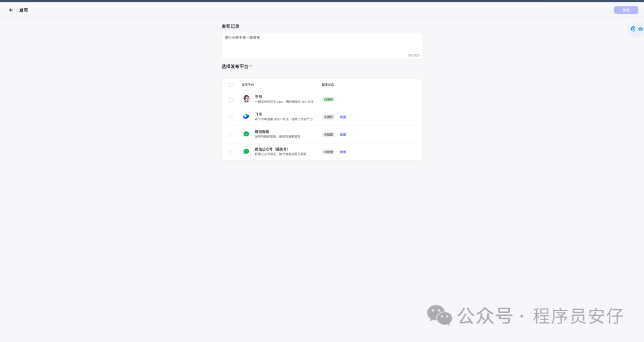Open the blue swirl floating assistant icon

(x=633, y=29)
